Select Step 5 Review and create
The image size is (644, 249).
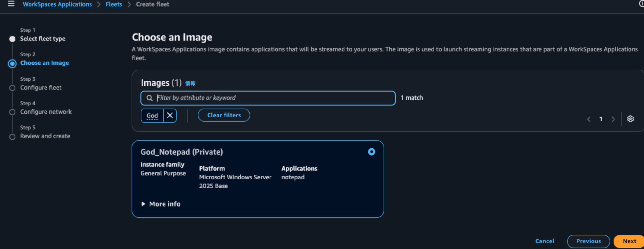[x=45, y=136]
